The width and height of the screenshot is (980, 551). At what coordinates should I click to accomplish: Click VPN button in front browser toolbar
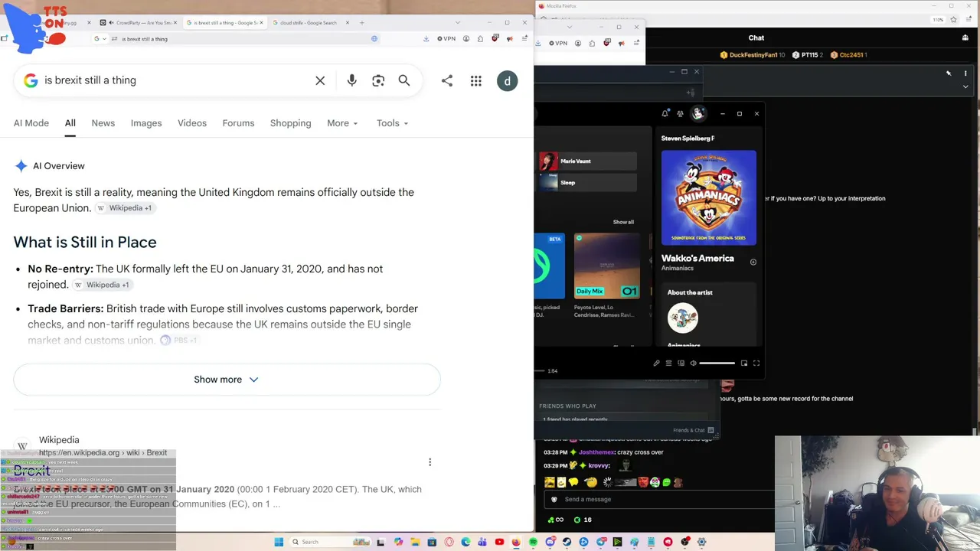pyautogui.click(x=446, y=38)
